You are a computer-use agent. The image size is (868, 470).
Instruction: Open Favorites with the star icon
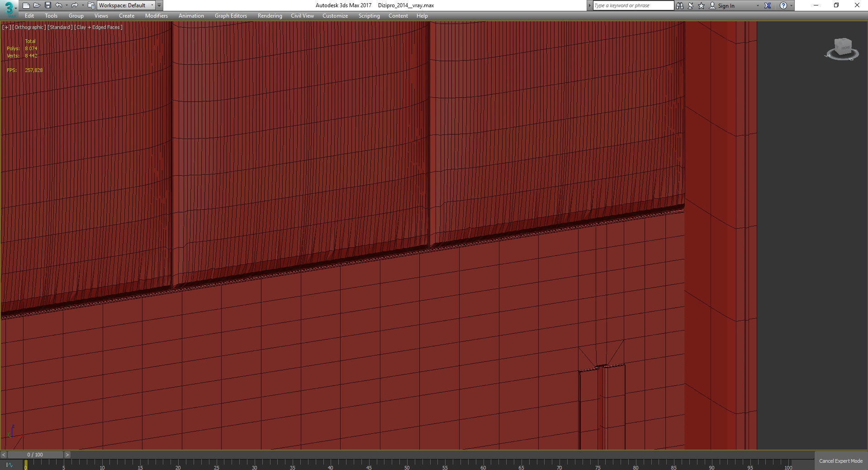(x=702, y=5)
